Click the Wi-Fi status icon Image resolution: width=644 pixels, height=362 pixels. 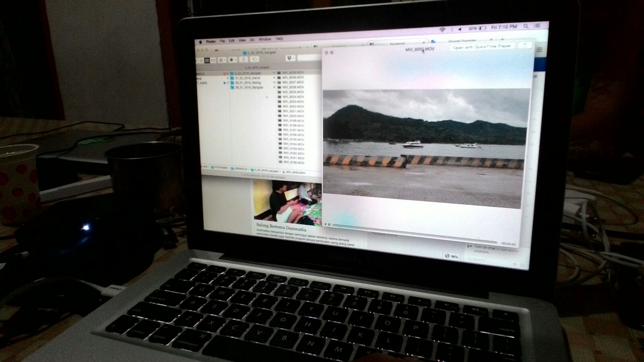pyautogui.click(x=442, y=30)
